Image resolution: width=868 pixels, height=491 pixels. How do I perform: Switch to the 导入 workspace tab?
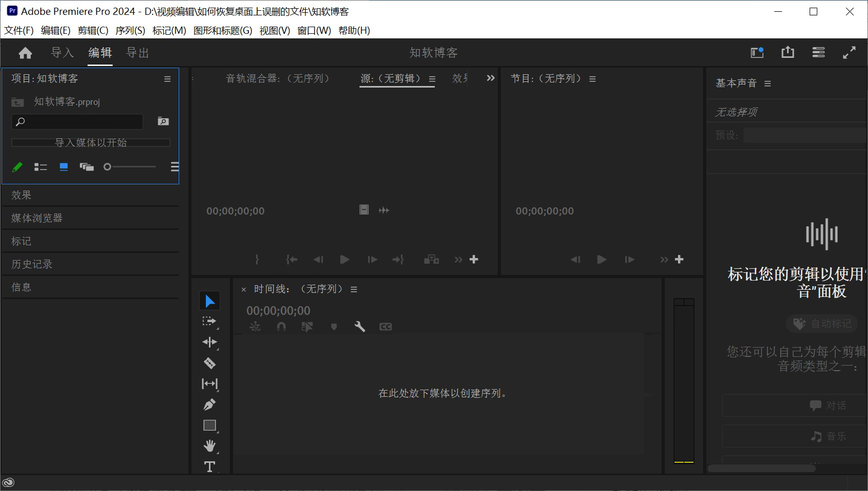click(62, 53)
